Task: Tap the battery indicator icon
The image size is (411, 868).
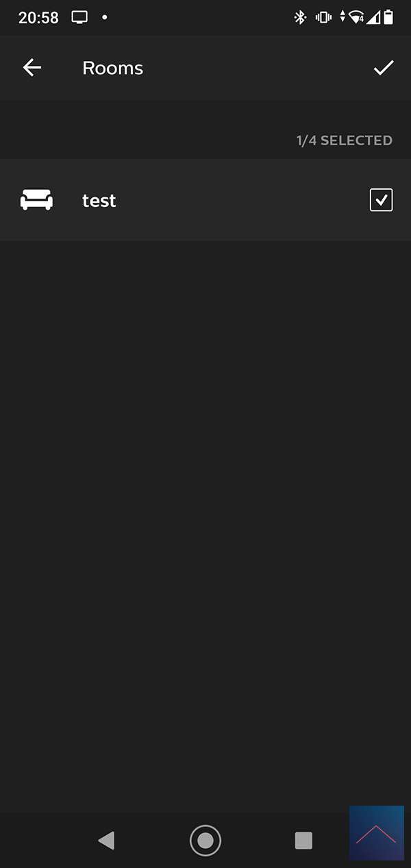Action: [x=388, y=17]
